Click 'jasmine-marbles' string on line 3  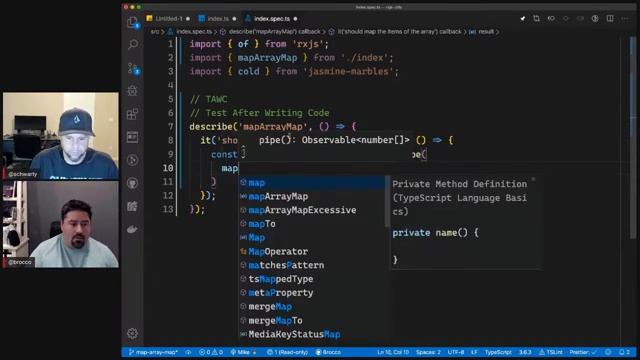tap(348, 71)
